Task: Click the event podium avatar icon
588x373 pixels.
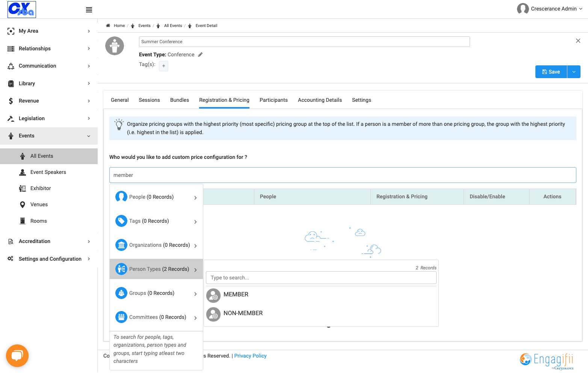Action: [x=115, y=46]
